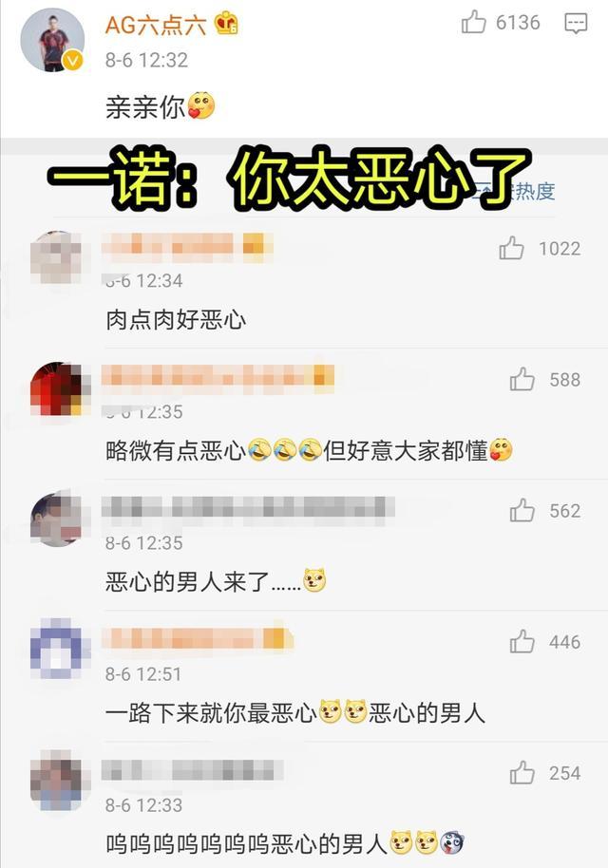Like the comment with 254 likes

coord(522,773)
